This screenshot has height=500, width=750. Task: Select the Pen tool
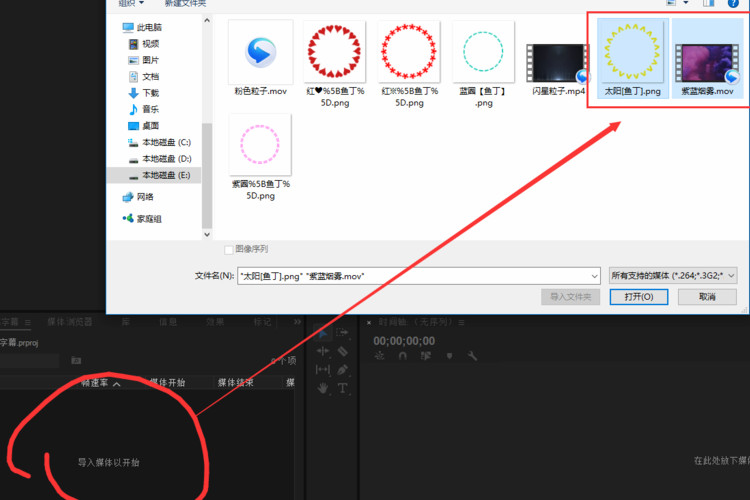coord(342,370)
